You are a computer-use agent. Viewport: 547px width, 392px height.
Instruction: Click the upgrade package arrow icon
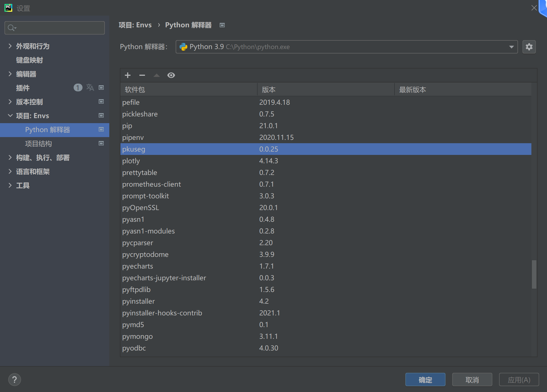157,75
